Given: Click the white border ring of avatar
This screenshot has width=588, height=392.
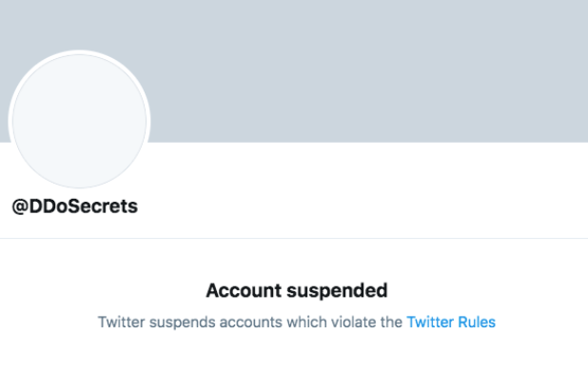Looking at the screenshot, I should 79,51.
